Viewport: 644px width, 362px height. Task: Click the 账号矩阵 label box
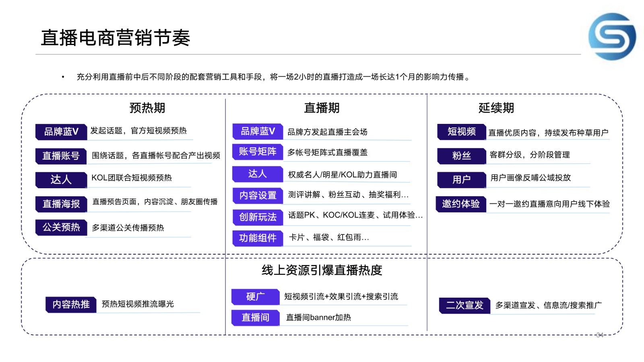tap(258, 152)
